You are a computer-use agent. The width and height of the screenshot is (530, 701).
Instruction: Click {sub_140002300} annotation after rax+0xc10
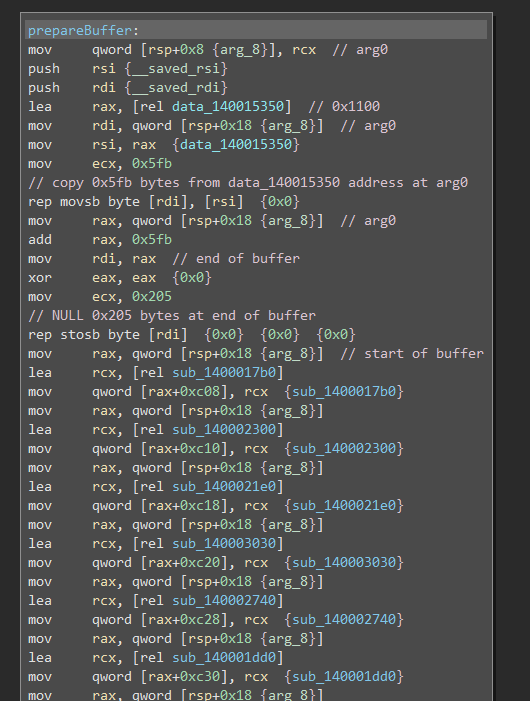(x=344, y=448)
